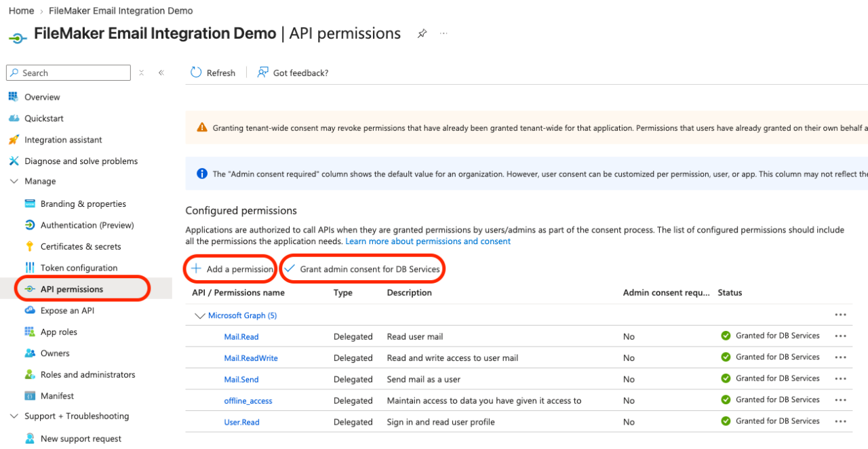Click the Roles and administrators icon

pos(30,374)
